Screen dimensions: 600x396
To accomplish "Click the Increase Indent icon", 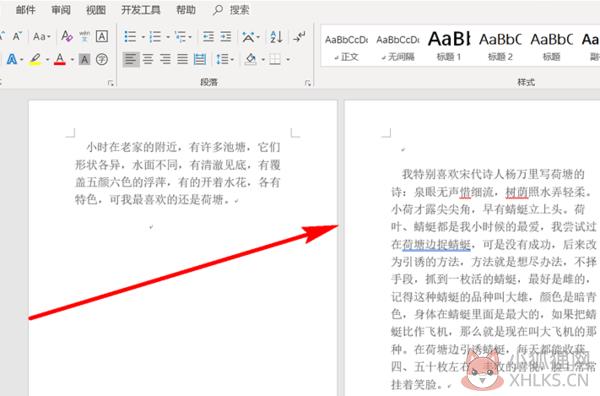I will (x=226, y=37).
